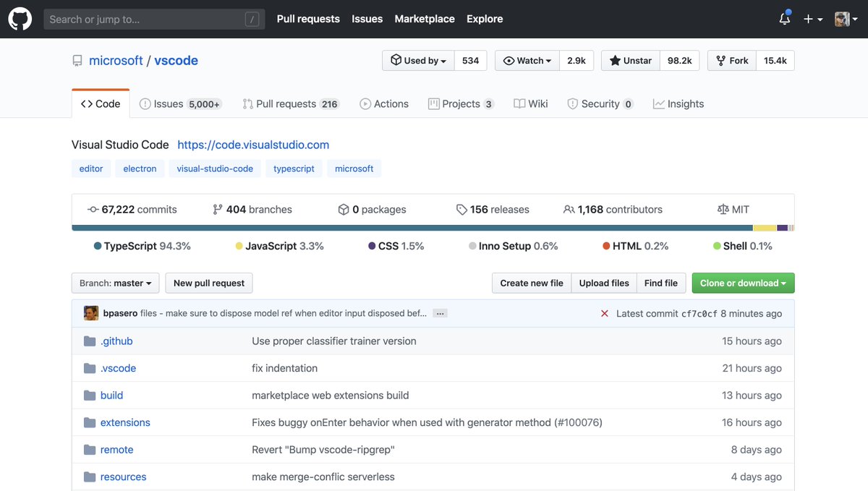
Task: Open the latest commit cf7c0cf
Action: click(x=699, y=314)
